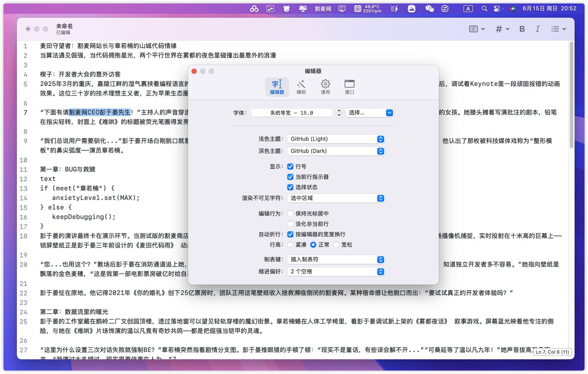Screen dimensions: 588x374
Task: Open the paragraph format toolbar menu
Action: point(477,29)
